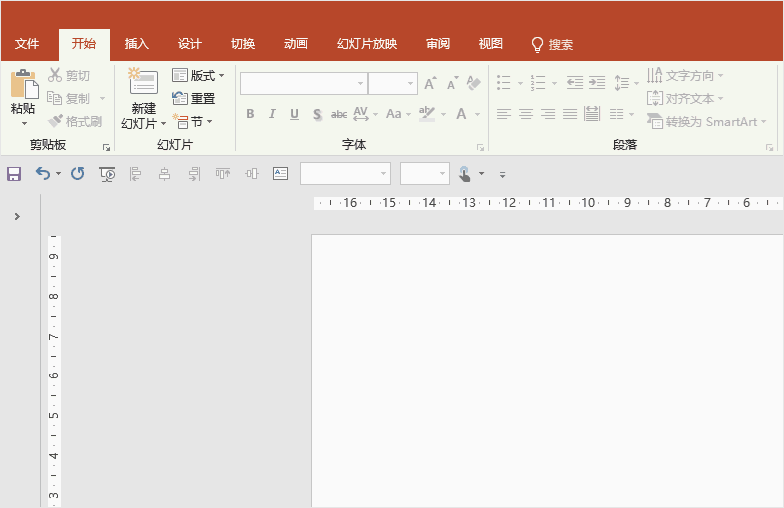Click the 重置 reset button
784x508 pixels.
tap(194, 98)
